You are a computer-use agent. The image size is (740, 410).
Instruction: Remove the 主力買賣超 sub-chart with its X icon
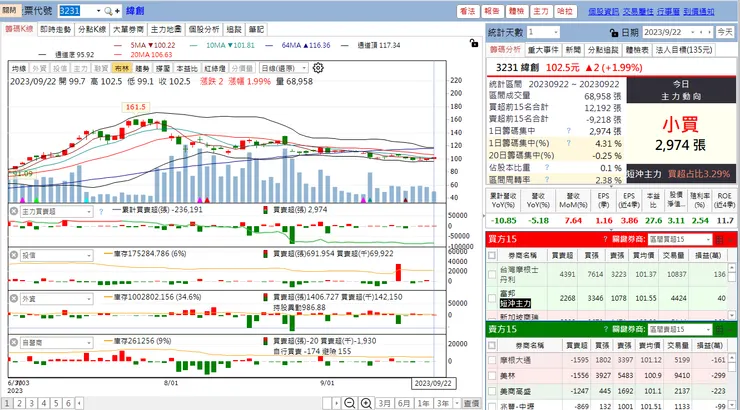tap(14, 211)
